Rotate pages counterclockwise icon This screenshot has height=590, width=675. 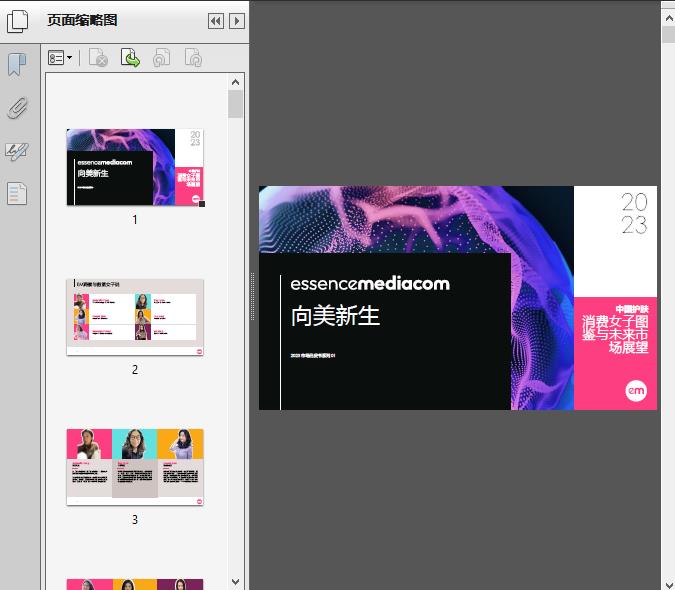click(x=161, y=58)
